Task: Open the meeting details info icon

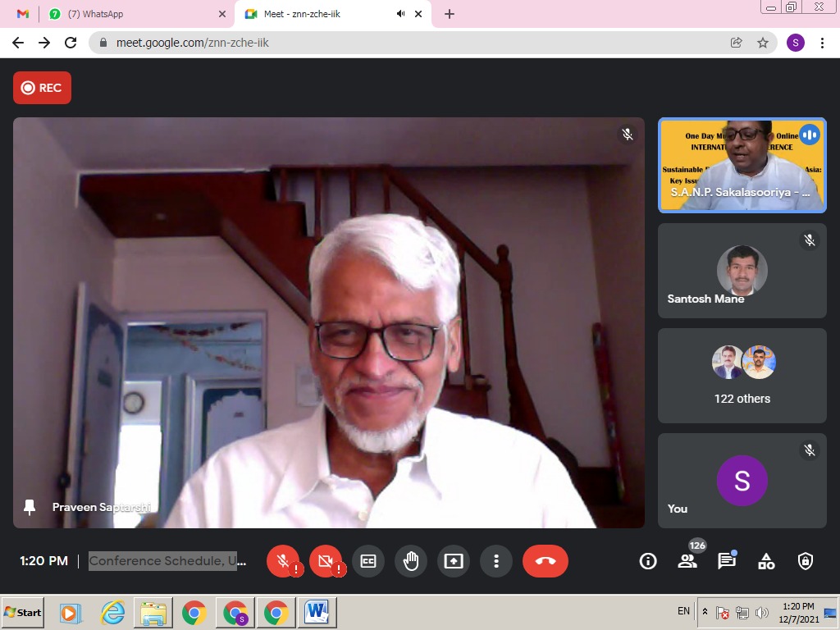Action: pos(648,561)
